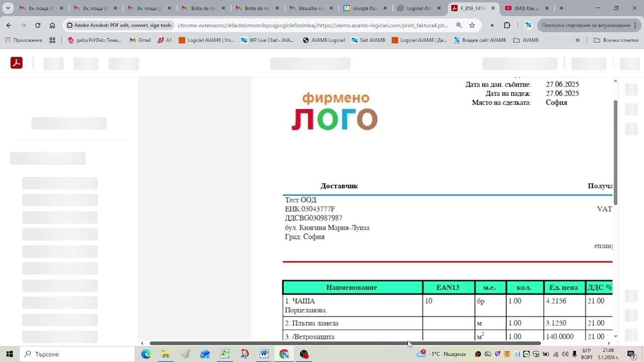Click the Windows search box Търсене

coord(77,354)
